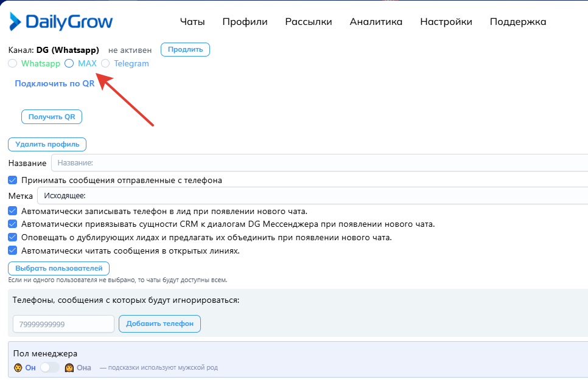Screen dimensions: 588x391
Task: Toggle the manager gender Он/Она switch
Action: pos(50,367)
